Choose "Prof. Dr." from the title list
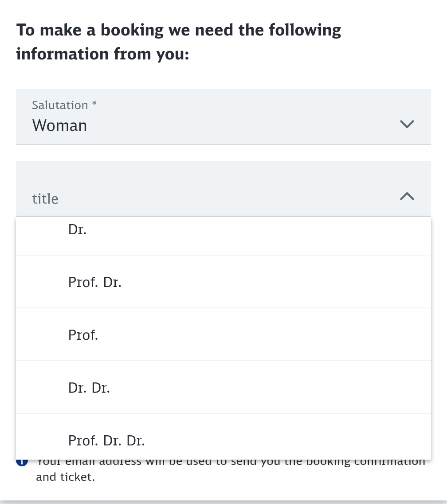 (x=95, y=282)
